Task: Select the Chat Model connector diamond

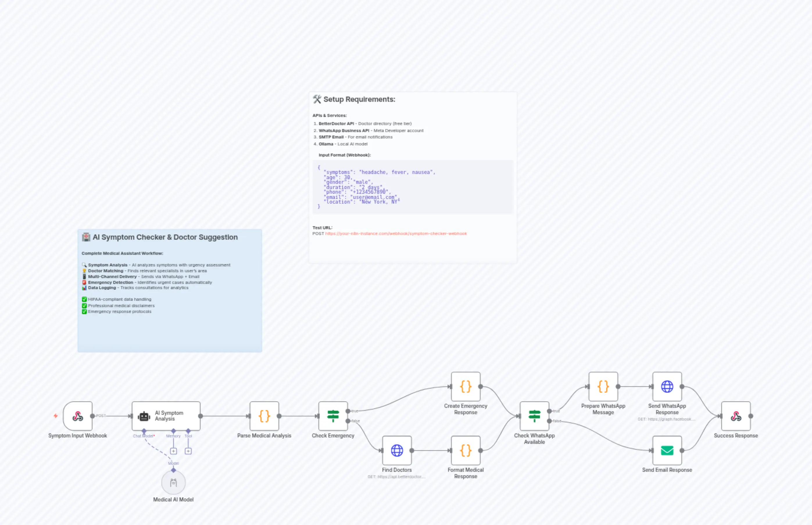Action: tap(144, 430)
